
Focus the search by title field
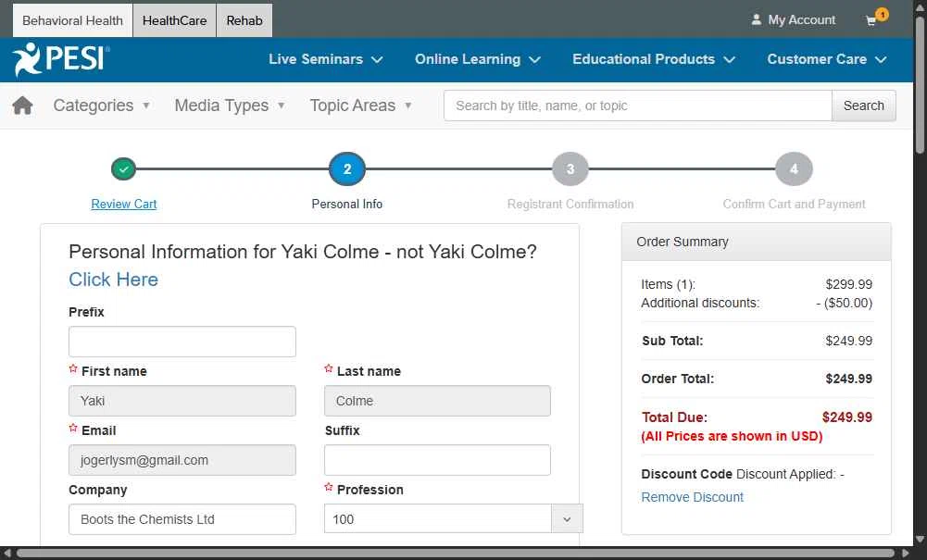click(x=638, y=106)
